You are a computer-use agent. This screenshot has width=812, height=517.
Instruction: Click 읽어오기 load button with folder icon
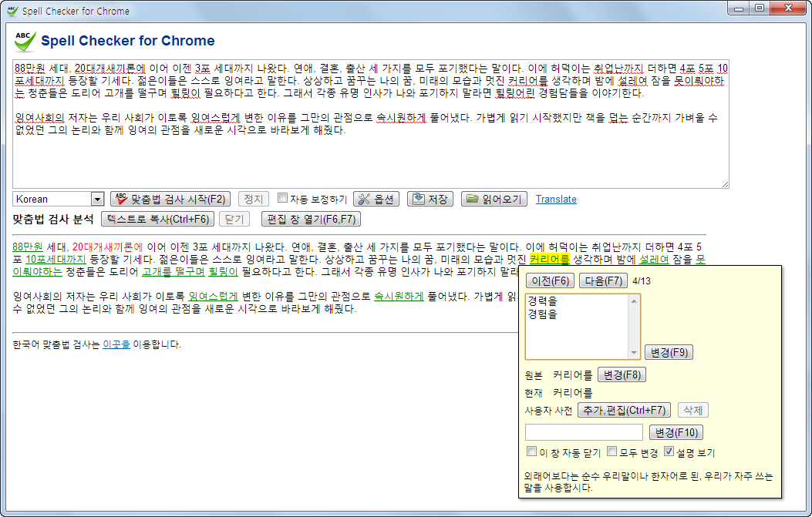(x=494, y=200)
